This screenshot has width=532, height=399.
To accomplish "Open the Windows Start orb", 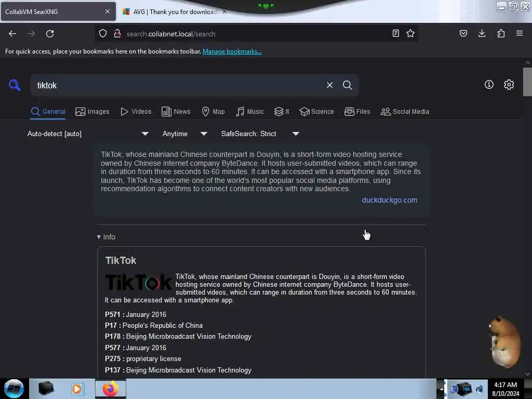I will click(x=14, y=389).
